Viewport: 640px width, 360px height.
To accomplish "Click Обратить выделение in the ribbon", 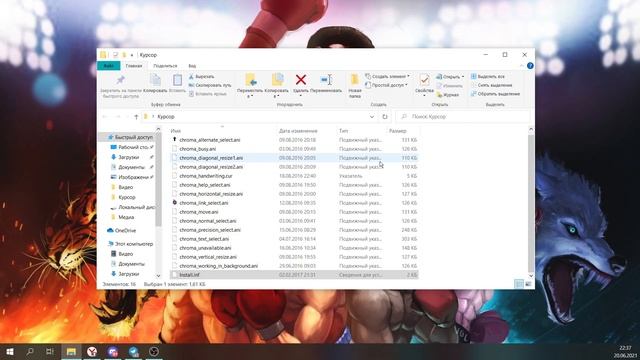I will [x=495, y=94].
